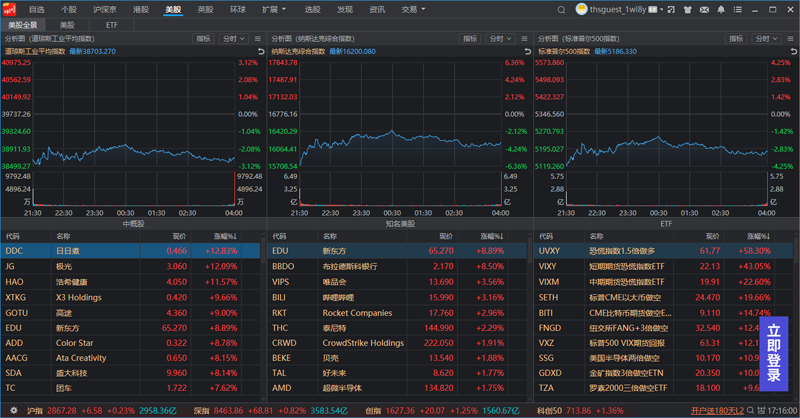Open the 交易 dropdown menu
The width and height of the screenshot is (800, 418).
pos(413,10)
